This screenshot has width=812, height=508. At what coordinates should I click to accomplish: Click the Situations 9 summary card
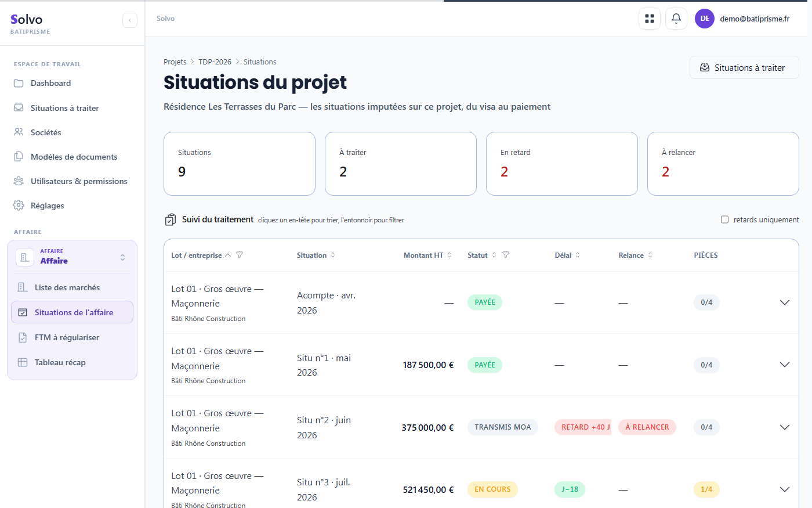240,164
